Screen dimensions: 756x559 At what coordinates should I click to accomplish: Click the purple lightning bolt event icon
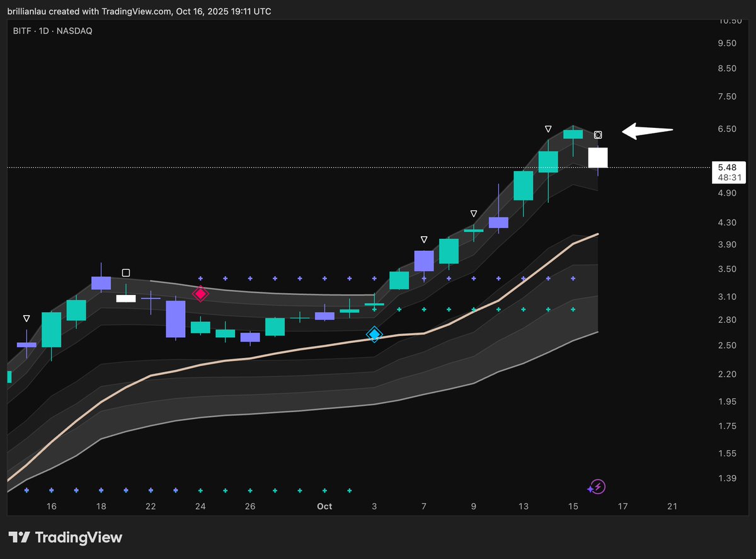tap(596, 486)
